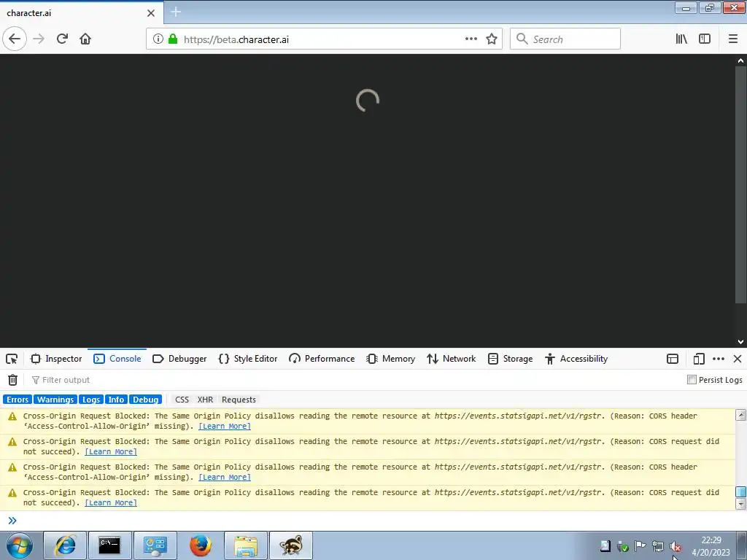Toggle split console layout icon

[x=672, y=359]
